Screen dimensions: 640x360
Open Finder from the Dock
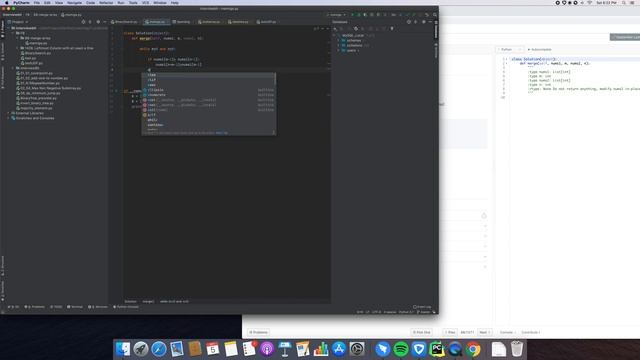point(123,349)
